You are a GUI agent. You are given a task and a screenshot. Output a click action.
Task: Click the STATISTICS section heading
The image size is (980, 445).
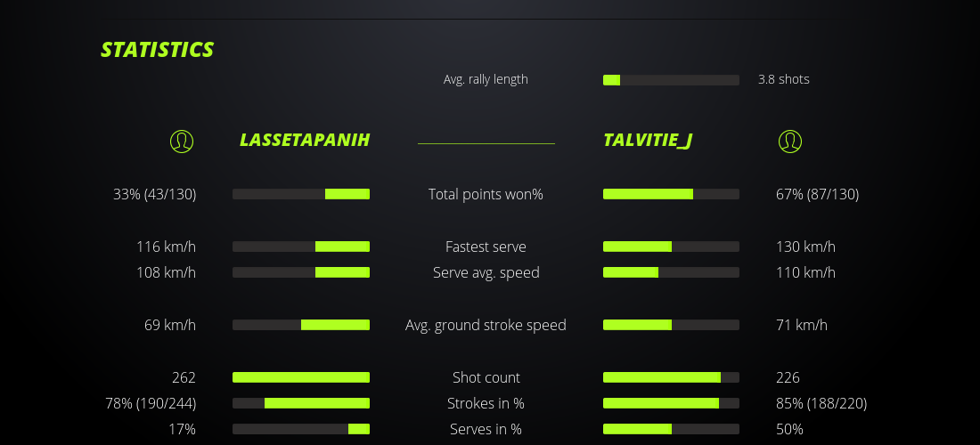click(157, 50)
